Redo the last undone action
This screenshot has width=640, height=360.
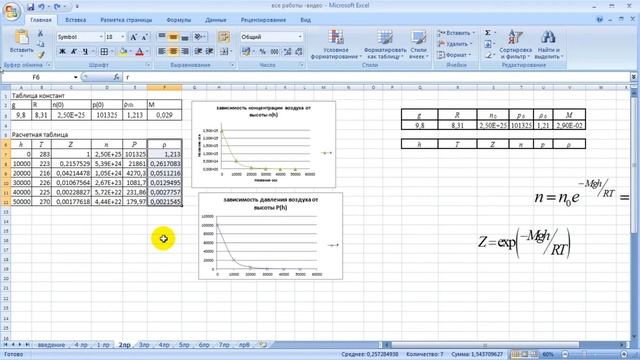coord(57,7)
